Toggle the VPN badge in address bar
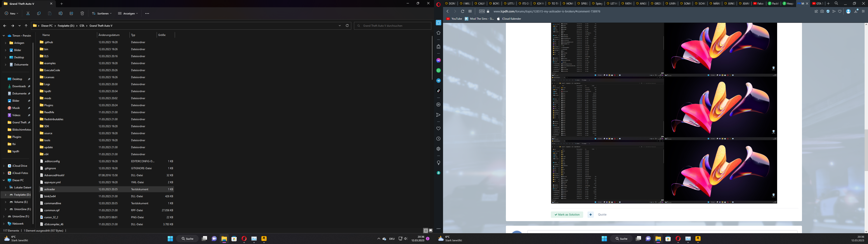This screenshot has height=244, width=868. click(482, 12)
